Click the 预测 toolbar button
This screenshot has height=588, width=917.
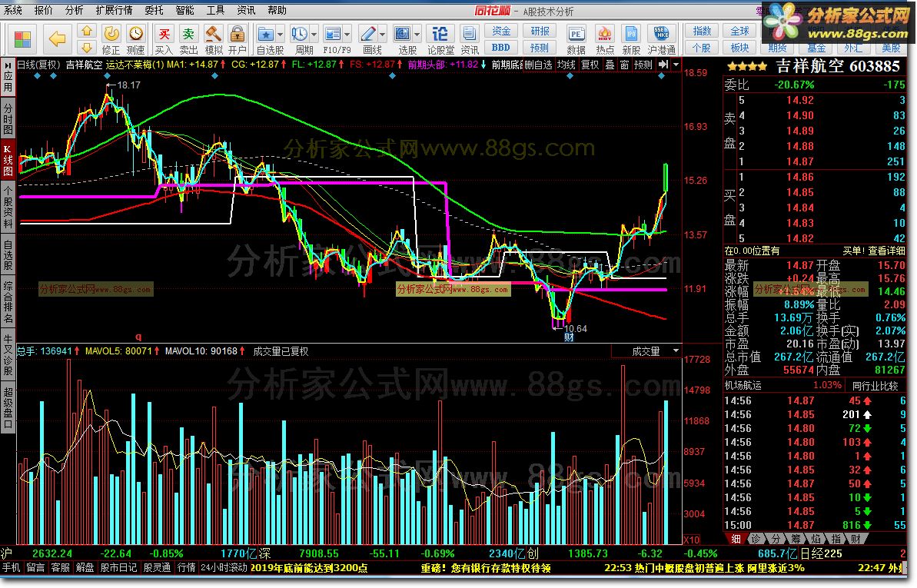[540, 48]
